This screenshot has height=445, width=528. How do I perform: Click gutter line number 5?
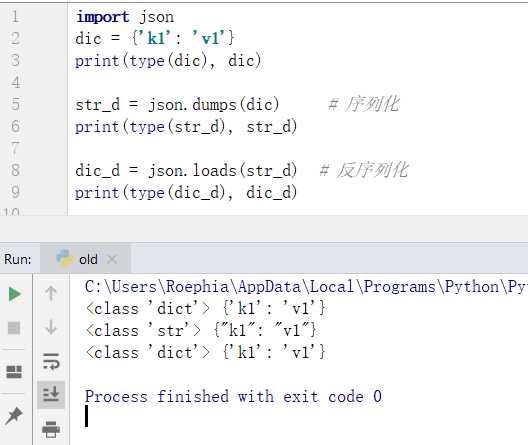coord(15,104)
